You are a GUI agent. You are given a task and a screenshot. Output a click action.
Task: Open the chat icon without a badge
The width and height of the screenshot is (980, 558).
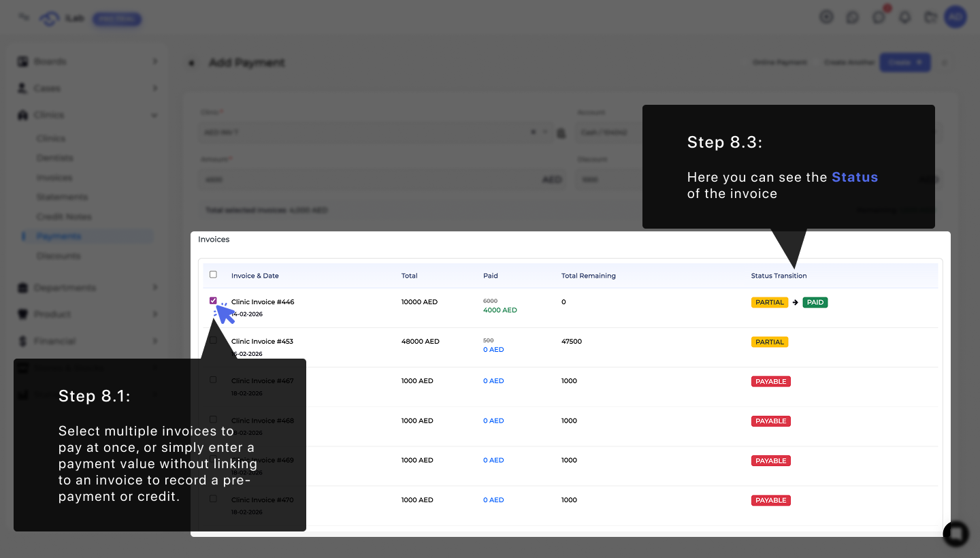tap(852, 18)
